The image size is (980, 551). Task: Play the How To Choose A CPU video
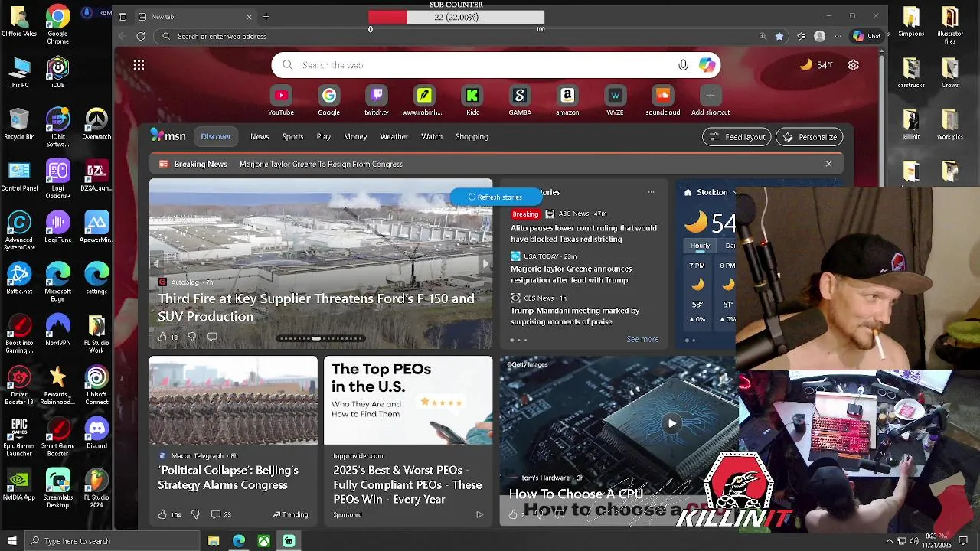click(x=671, y=423)
